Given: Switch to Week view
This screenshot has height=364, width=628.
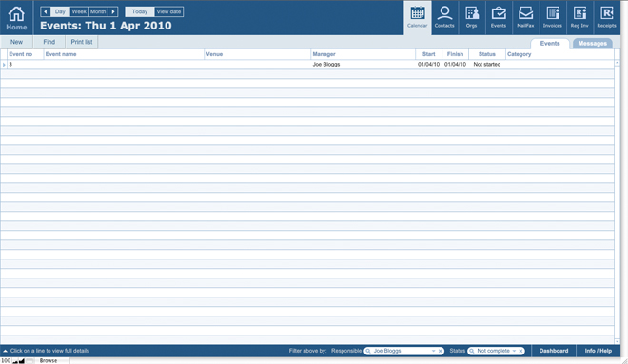Looking at the screenshot, I should [x=79, y=11].
